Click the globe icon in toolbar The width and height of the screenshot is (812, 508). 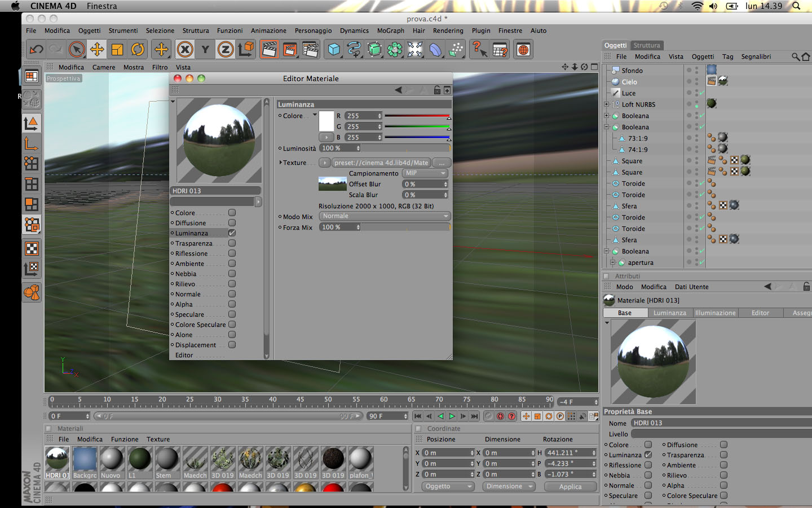tap(523, 50)
